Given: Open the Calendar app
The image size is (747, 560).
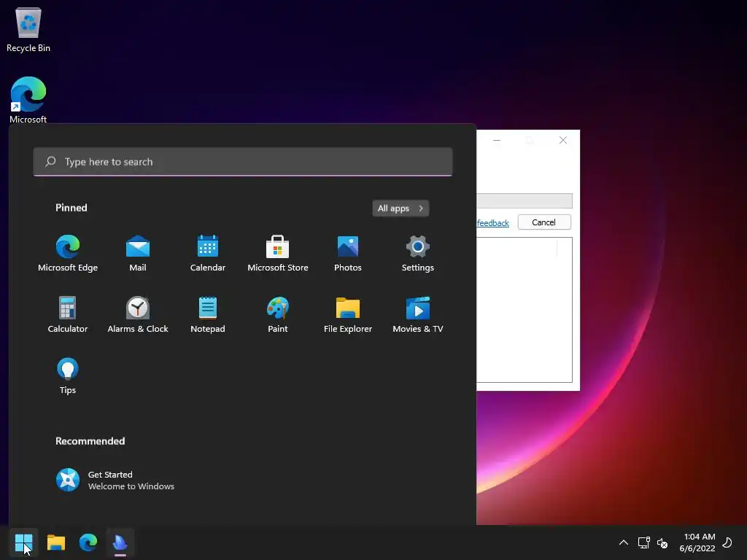Looking at the screenshot, I should pyautogui.click(x=208, y=253).
